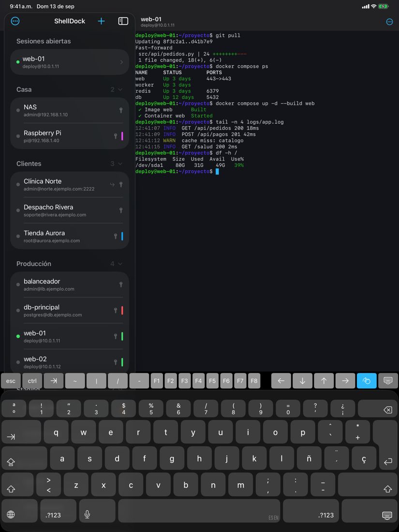Open the Clínica Norte host
The height and width of the screenshot is (532, 399).
coord(70,185)
